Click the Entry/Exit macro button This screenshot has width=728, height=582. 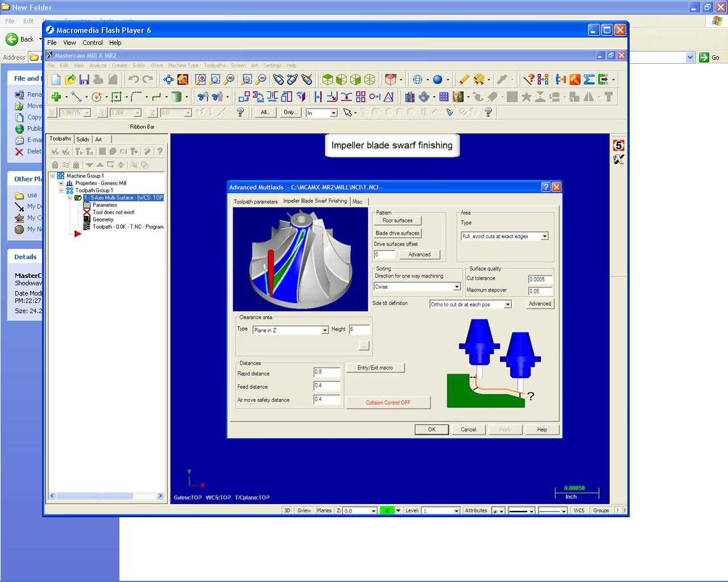[375, 368]
